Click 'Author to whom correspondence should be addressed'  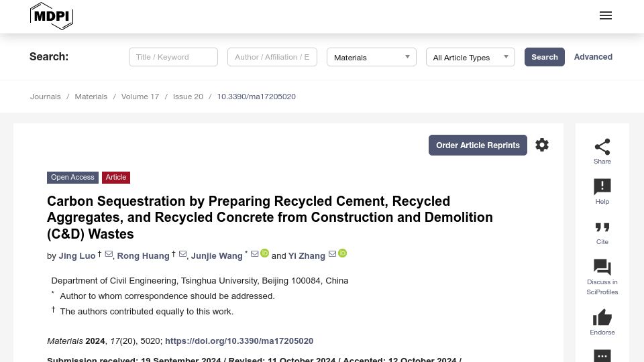pos(167,296)
